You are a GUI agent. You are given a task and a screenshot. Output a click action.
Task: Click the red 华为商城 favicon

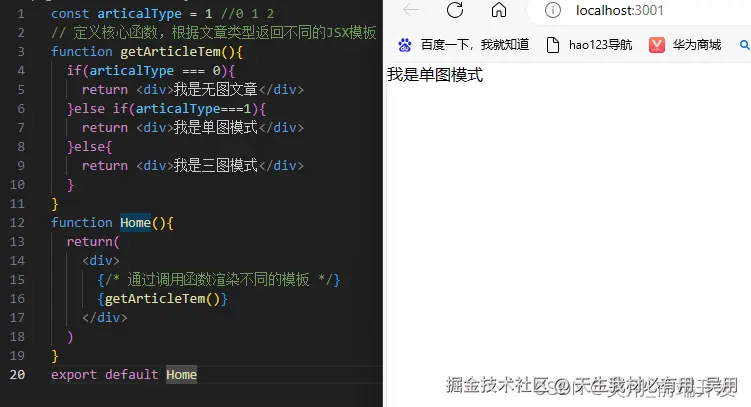pos(657,45)
